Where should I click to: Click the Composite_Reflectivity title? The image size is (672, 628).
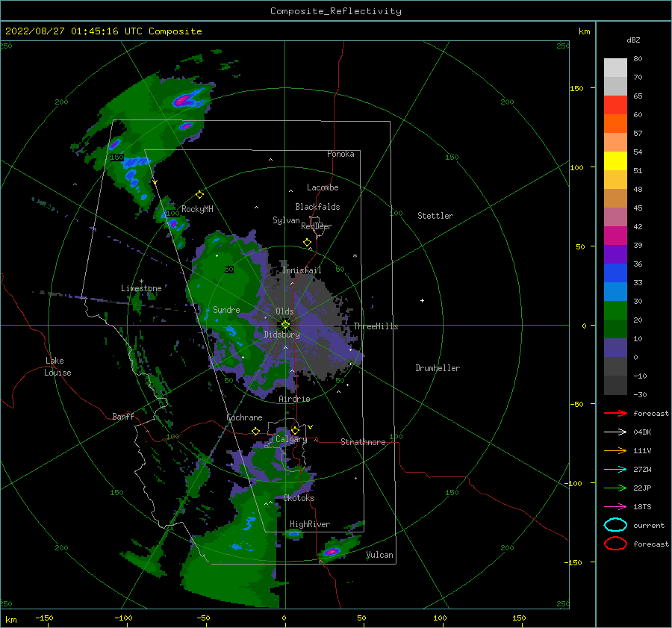(336, 11)
